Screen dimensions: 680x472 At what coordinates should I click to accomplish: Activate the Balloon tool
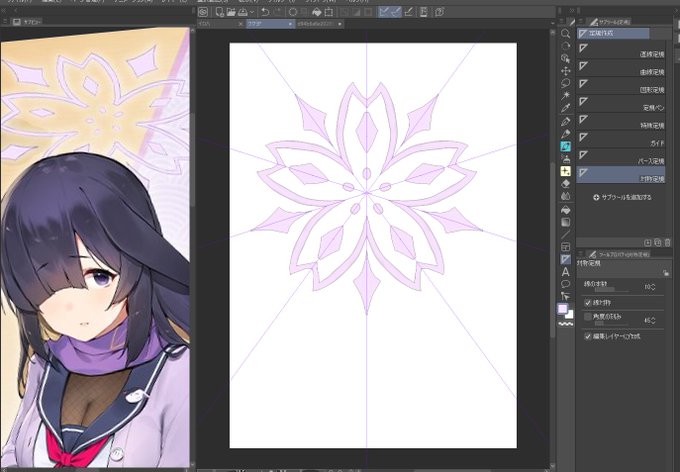pos(566,284)
